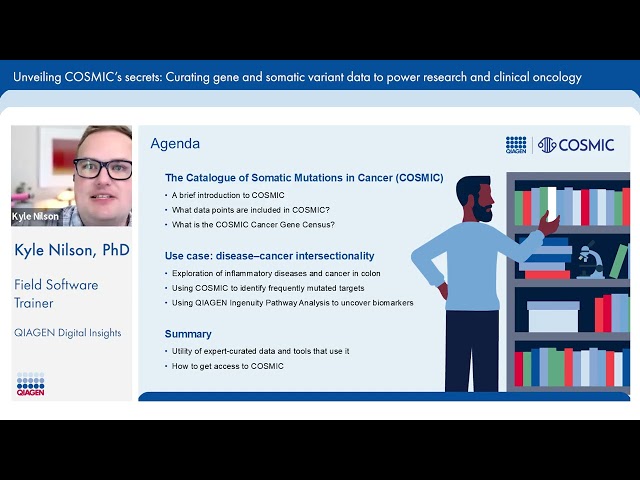The width and height of the screenshot is (640, 480).
Task: Click the webinar title banner text
Action: [297, 77]
